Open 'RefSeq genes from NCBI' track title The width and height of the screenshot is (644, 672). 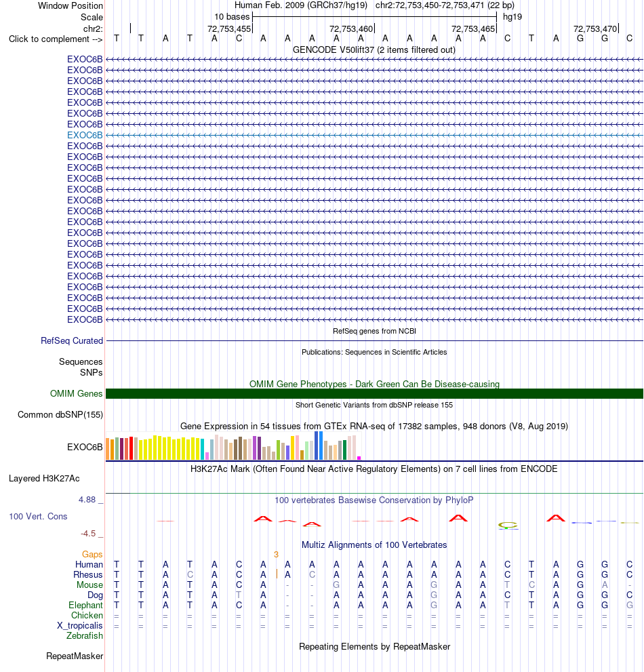point(374,331)
